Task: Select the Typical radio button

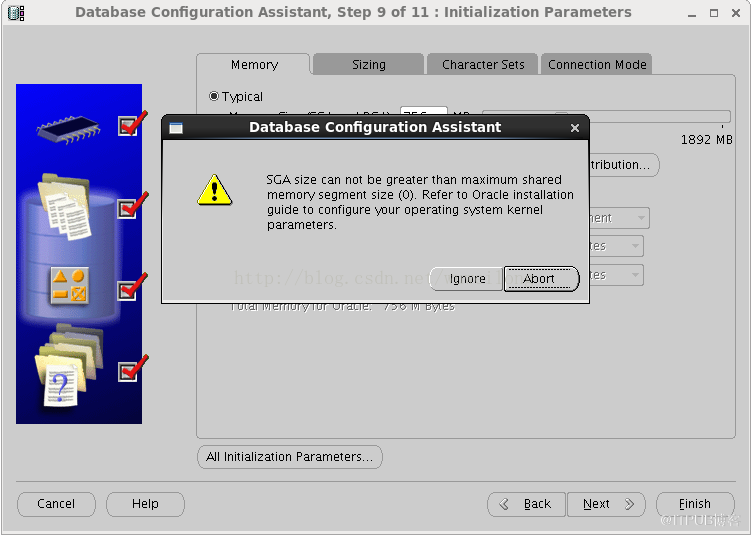Action: [214, 96]
